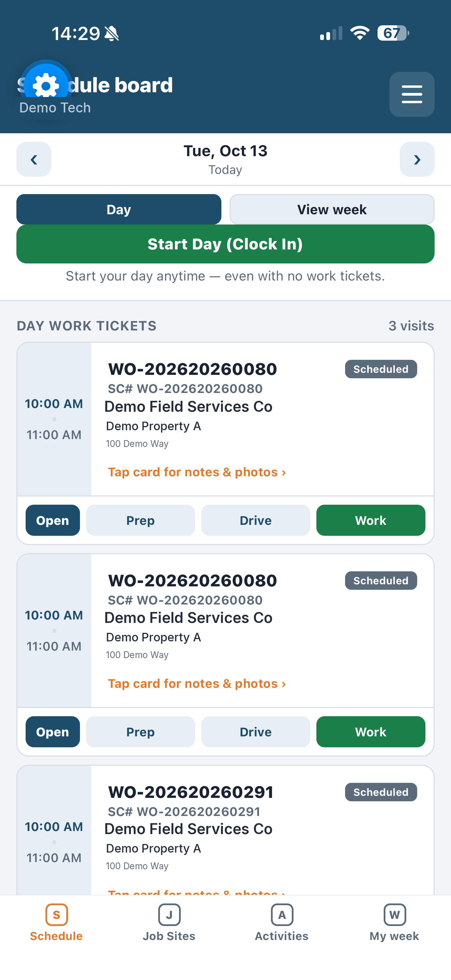Open the hamburger menu
The height and width of the screenshot is (980, 451).
pos(412,94)
